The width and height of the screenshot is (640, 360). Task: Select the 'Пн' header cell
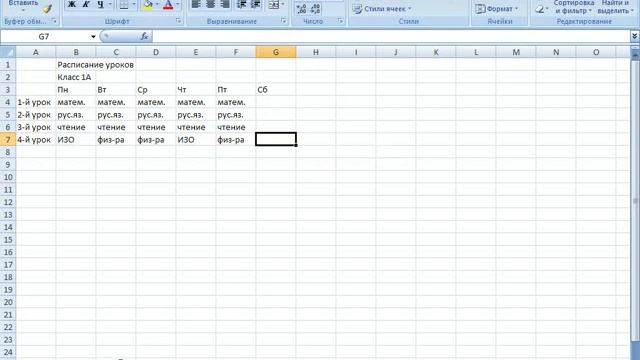(76, 89)
